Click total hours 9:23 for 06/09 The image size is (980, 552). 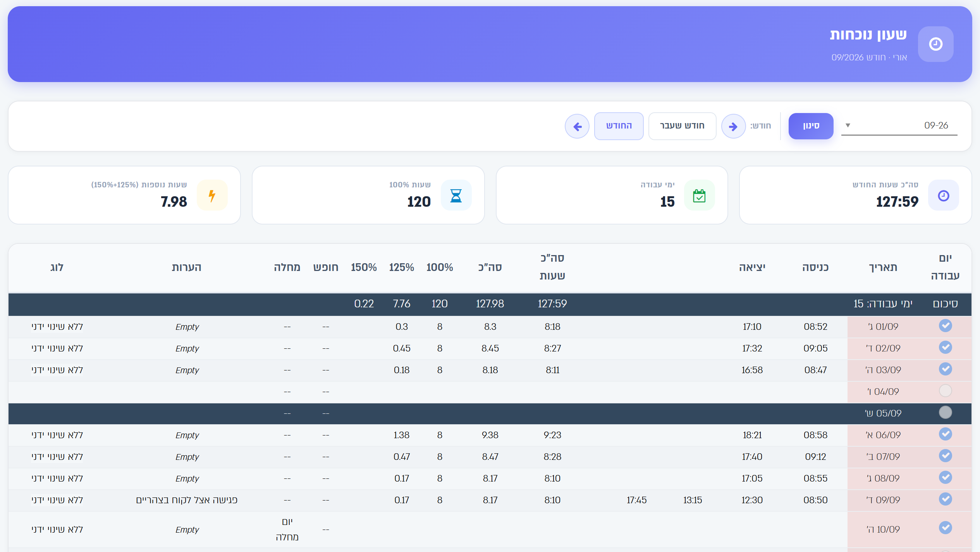[552, 435]
